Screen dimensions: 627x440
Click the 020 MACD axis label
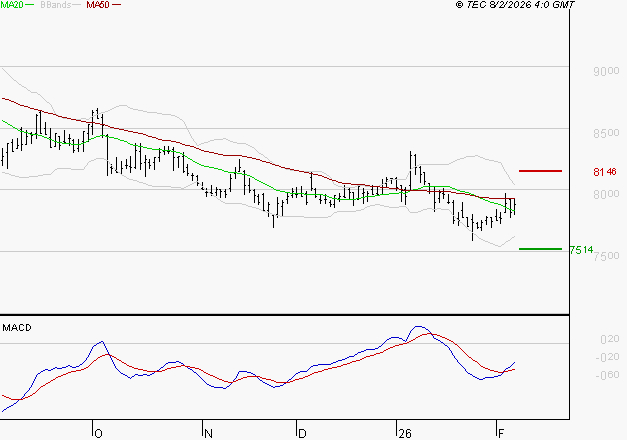[x=610, y=339]
